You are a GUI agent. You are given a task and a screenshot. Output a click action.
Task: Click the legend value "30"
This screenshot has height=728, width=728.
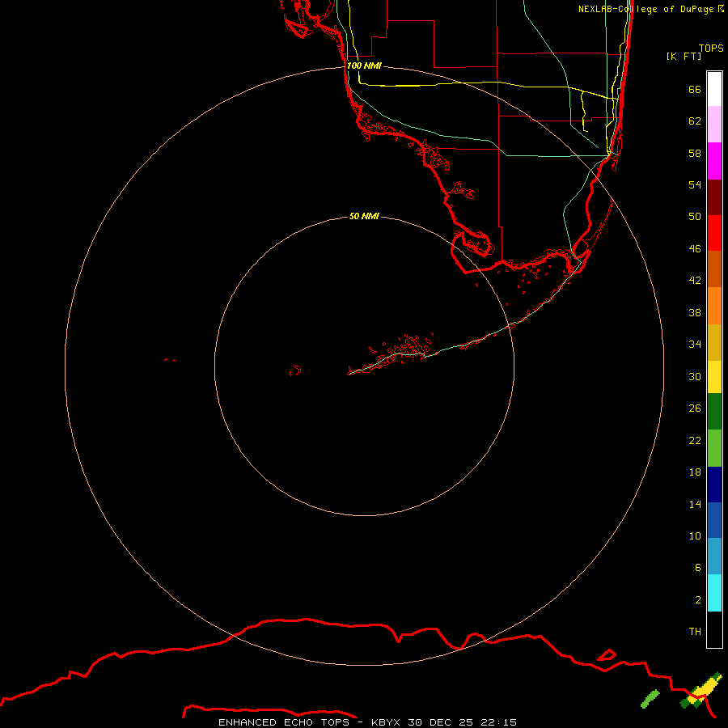tap(695, 376)
